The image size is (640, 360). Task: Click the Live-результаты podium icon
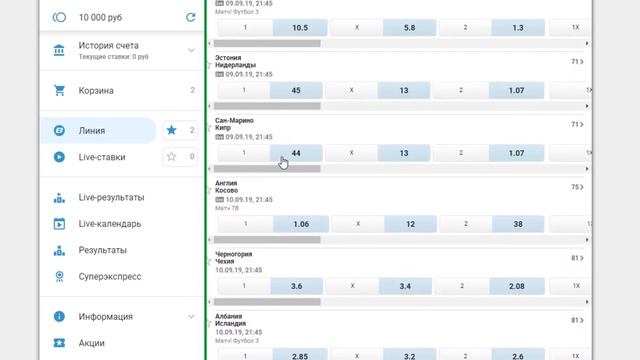(59, 198)
